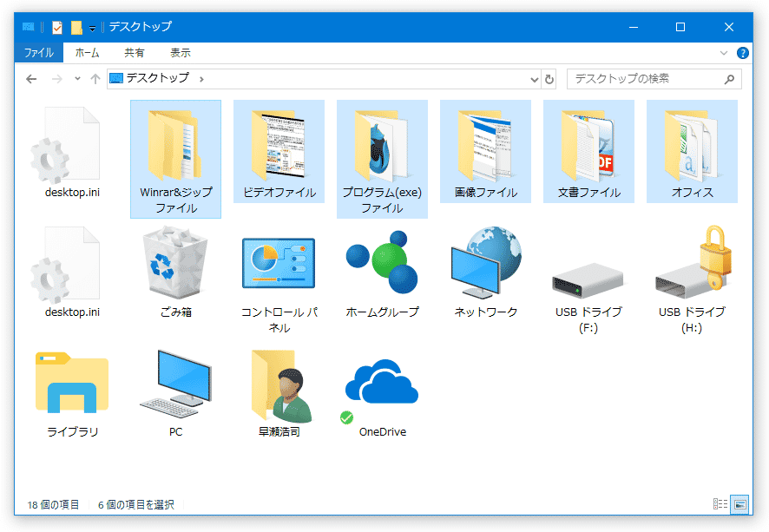
Task: Select the ネットワーク icon
Action: click(x=485, y=262)
